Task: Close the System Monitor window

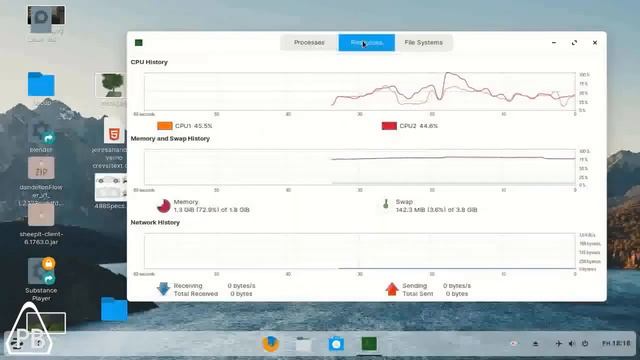Action: 595,42
